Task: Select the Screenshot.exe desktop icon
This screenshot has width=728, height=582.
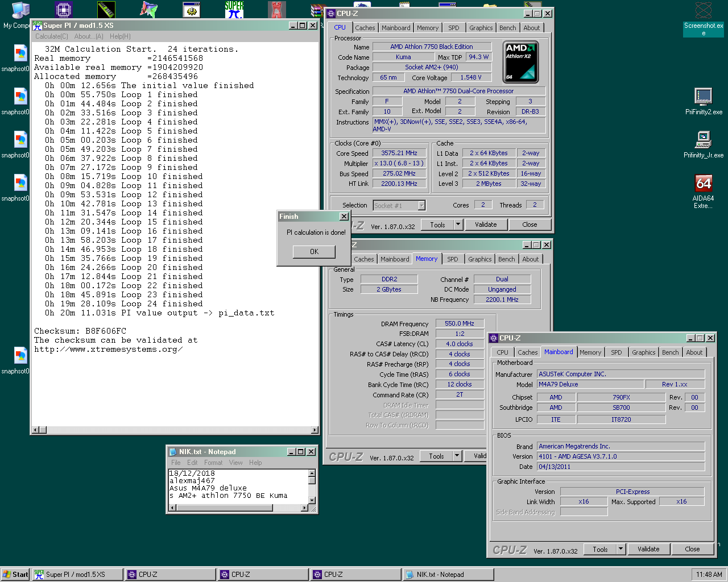Action: pos(704,19)
